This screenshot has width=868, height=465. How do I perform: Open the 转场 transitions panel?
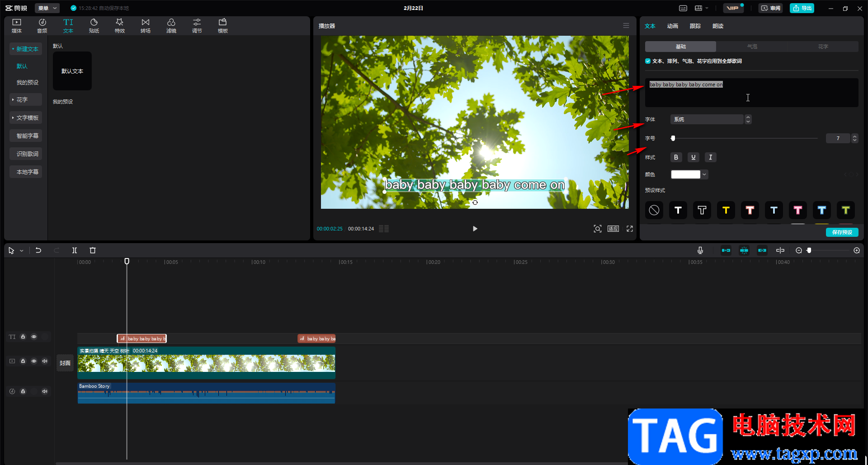tap(146, 26)
